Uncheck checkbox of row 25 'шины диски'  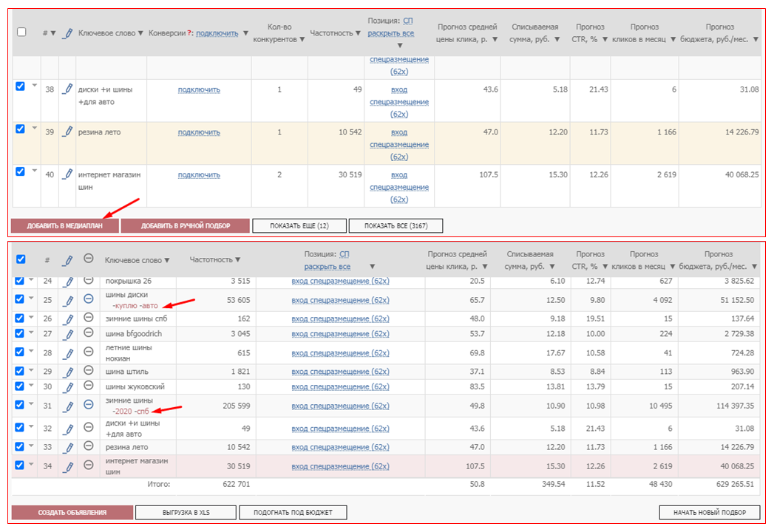[x=20, y=299]
